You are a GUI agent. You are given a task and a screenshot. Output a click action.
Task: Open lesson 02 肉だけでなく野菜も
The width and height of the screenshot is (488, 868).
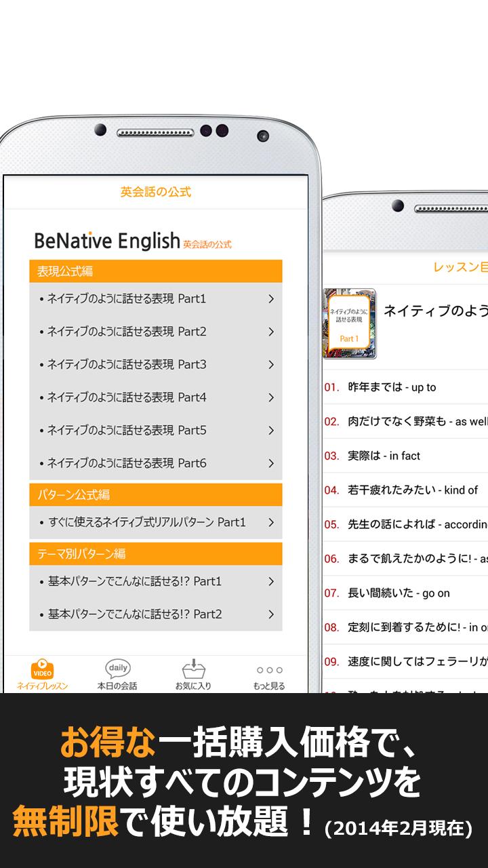click(x=405, y=421)
